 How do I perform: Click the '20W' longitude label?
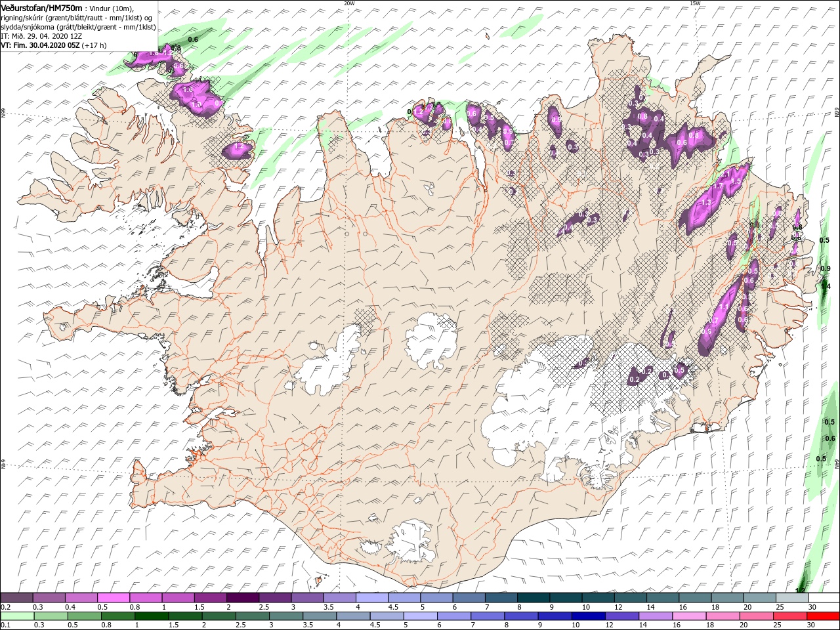349,3
